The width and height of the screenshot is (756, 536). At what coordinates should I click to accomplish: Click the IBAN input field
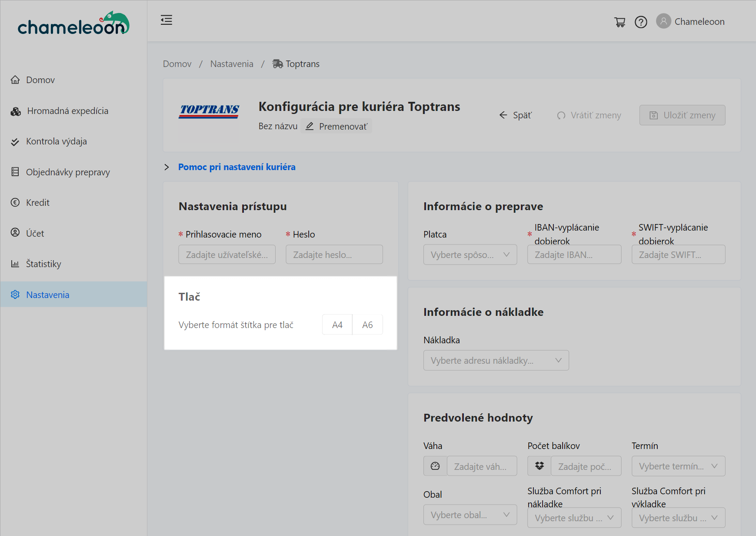coord(574,255)
